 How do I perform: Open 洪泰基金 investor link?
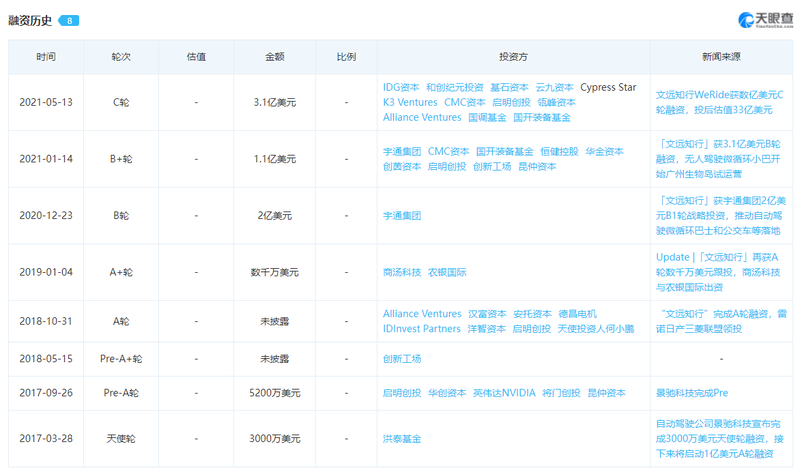402,439
